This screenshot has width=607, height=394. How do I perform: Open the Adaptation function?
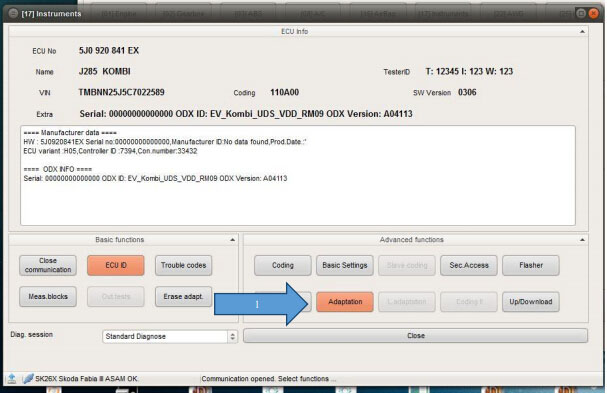(345, 301)
